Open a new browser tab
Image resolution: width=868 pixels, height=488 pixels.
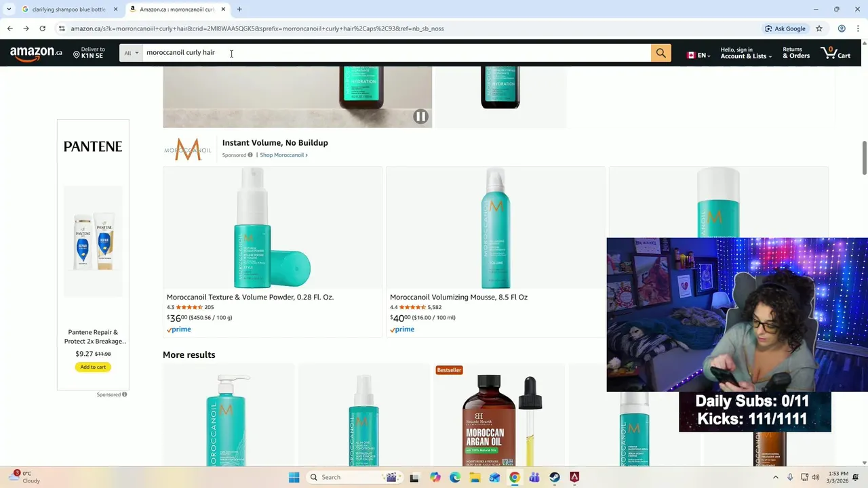click(x=239, y=9)
